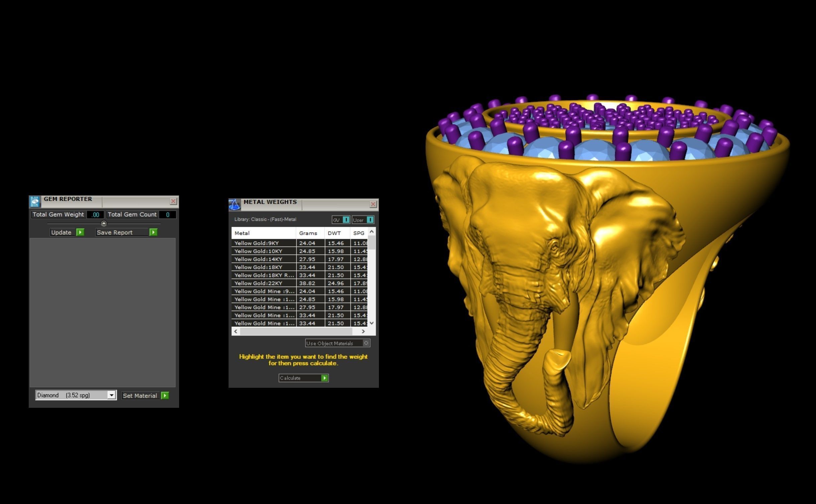816x504 pixels.
Task: Select the Yellow Gold:18KY R... row
Action: click(x=300, y=275)
